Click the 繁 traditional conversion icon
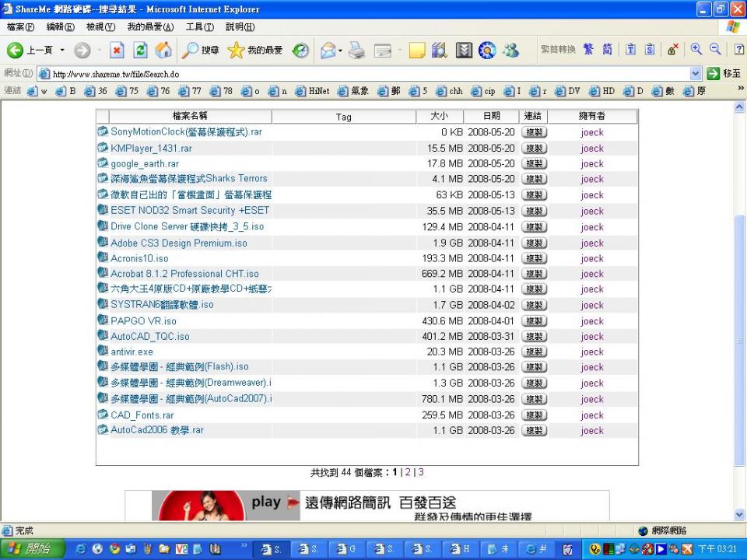Viewport: 747px width, 560px height. tap(589, 49)
